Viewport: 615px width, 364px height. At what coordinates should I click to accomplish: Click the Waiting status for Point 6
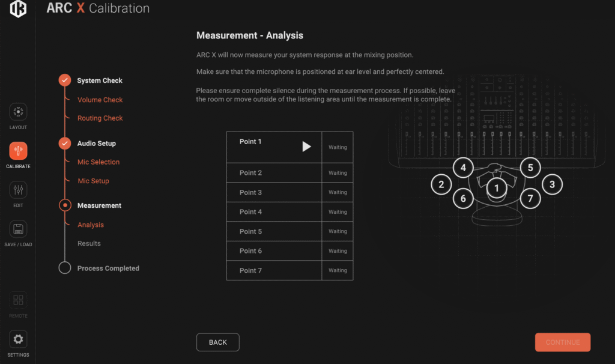pos(338,250)
